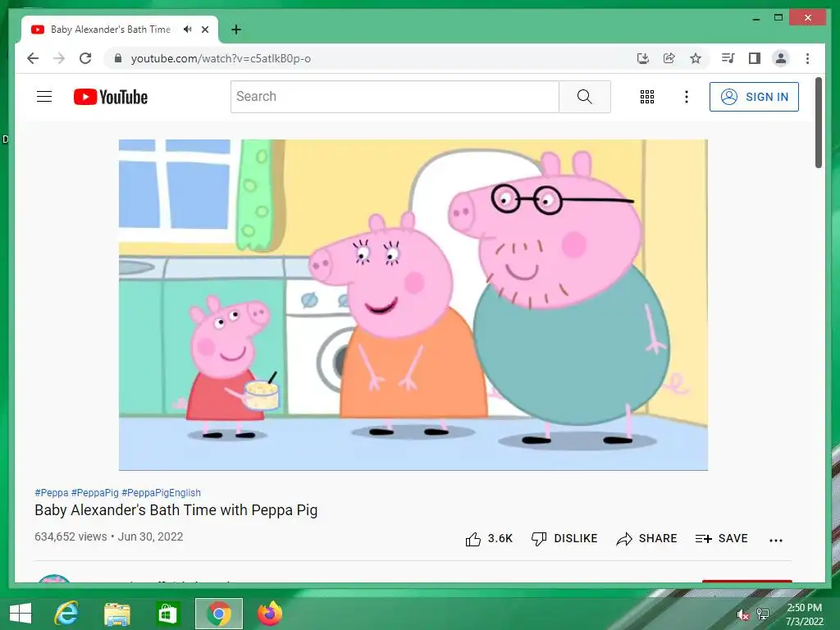
Task: Open the YouTube apps grid
Action: click(x=646, y=97)
